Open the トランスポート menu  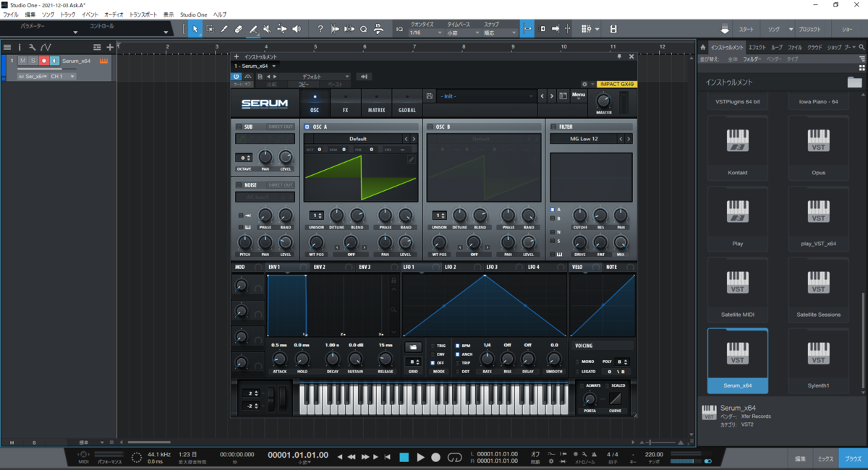pyautogui.click(x=145, y=14)
